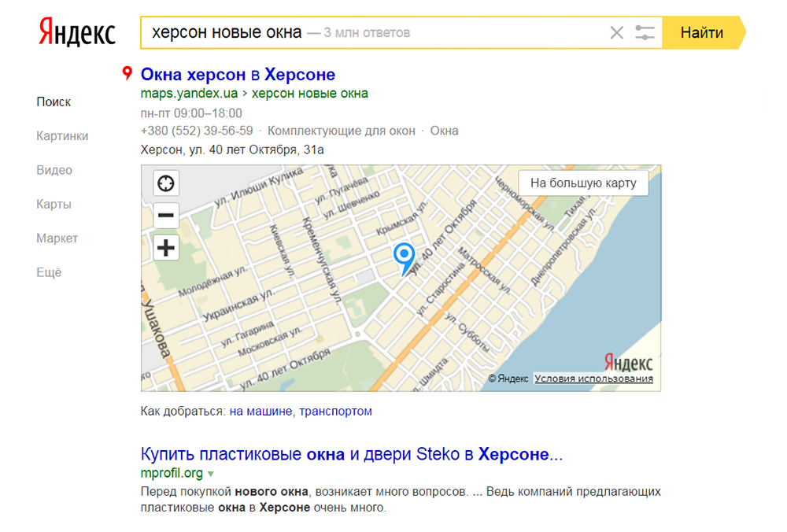Open the Карты search category
Image resolution: width=787 pixels, height=532 pixels.
54,205
